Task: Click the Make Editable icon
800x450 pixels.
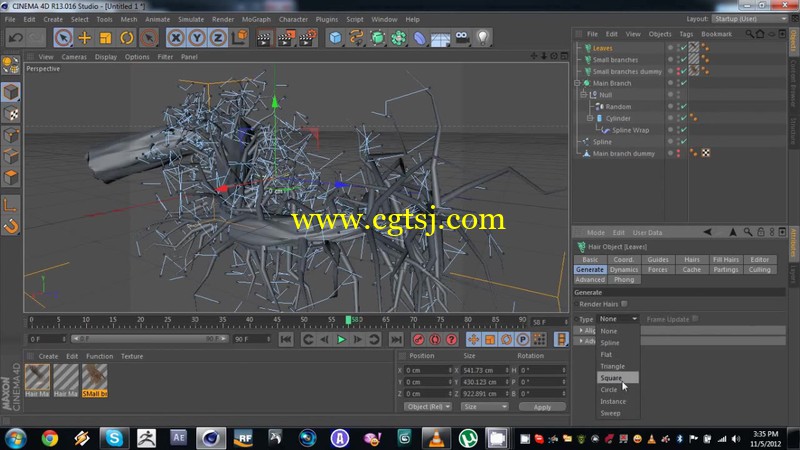Action: click(11, 65)
